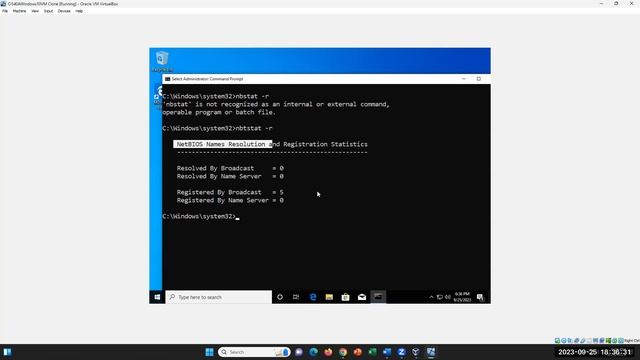Open the VirtualBox View menu
640x360 pixels.
pyautogui.click(x=35, y=11)
